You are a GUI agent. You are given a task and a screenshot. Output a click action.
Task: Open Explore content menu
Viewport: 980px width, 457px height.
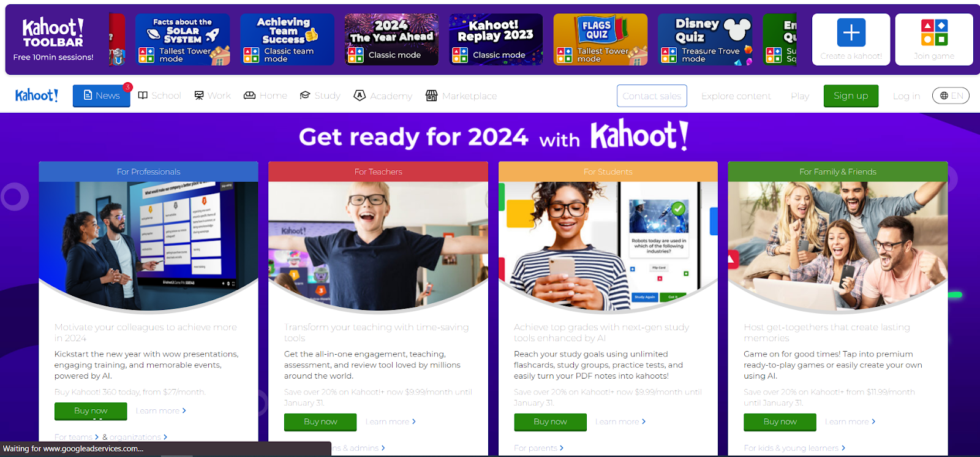pos(736,96)
